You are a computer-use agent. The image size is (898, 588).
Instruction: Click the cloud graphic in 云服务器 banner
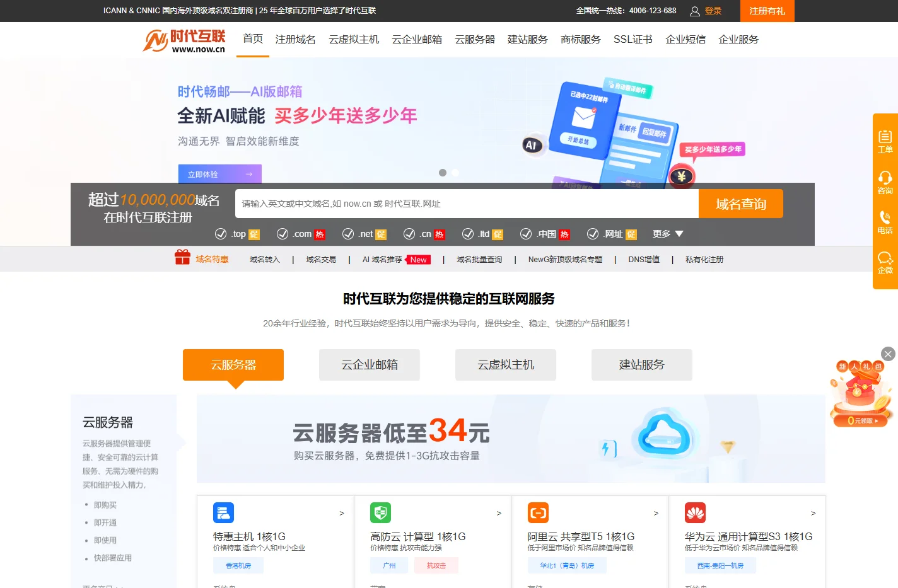(x=664, y=434)
